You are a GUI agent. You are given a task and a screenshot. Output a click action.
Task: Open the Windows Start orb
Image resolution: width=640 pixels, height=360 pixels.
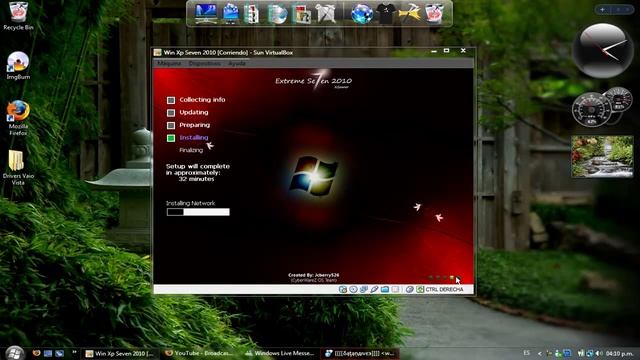[x=15, y=353]
